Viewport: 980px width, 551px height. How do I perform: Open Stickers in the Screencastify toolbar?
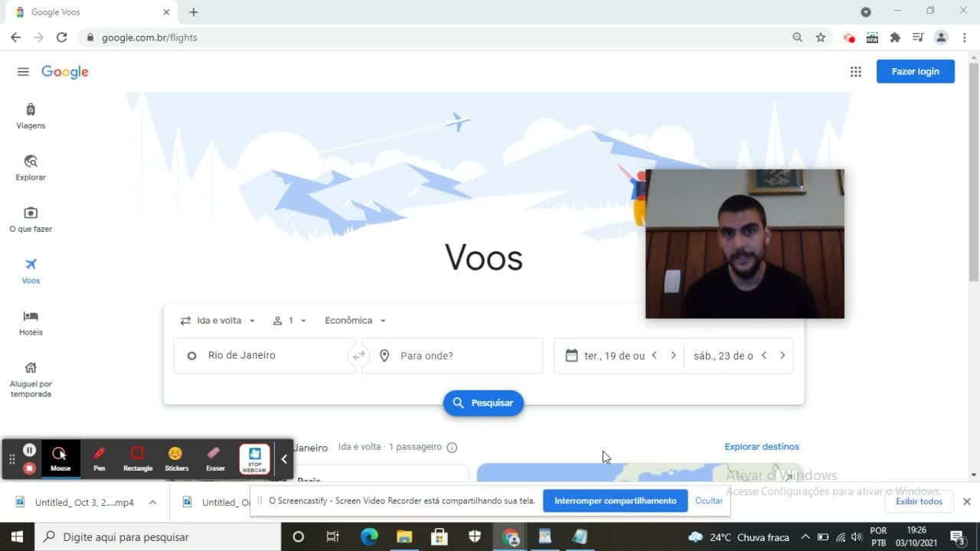click(176, 458)
